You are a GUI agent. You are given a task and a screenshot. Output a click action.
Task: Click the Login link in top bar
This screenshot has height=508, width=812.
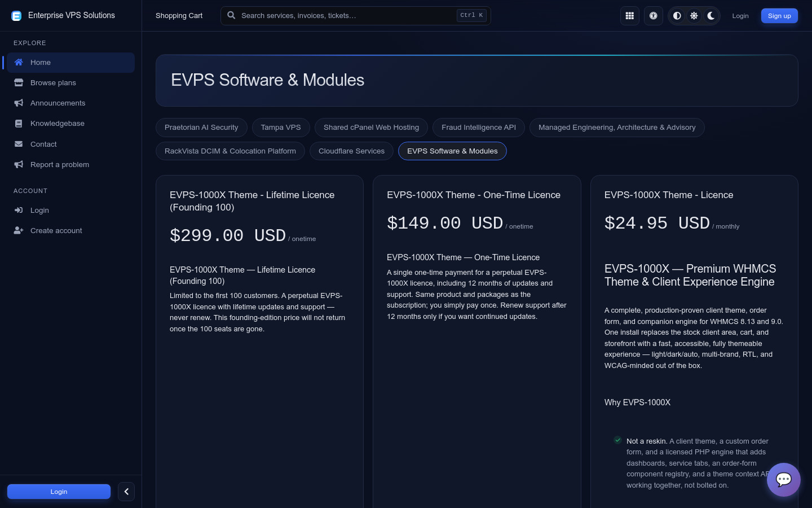point(740,16)
